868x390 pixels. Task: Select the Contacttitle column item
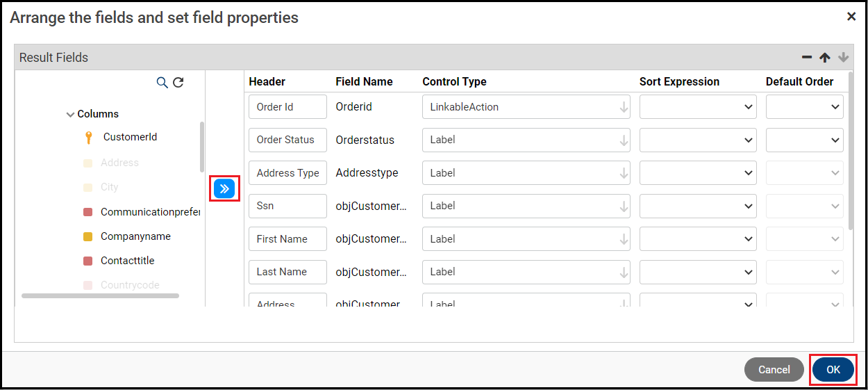pyautogui.click(x=127, y=261)
